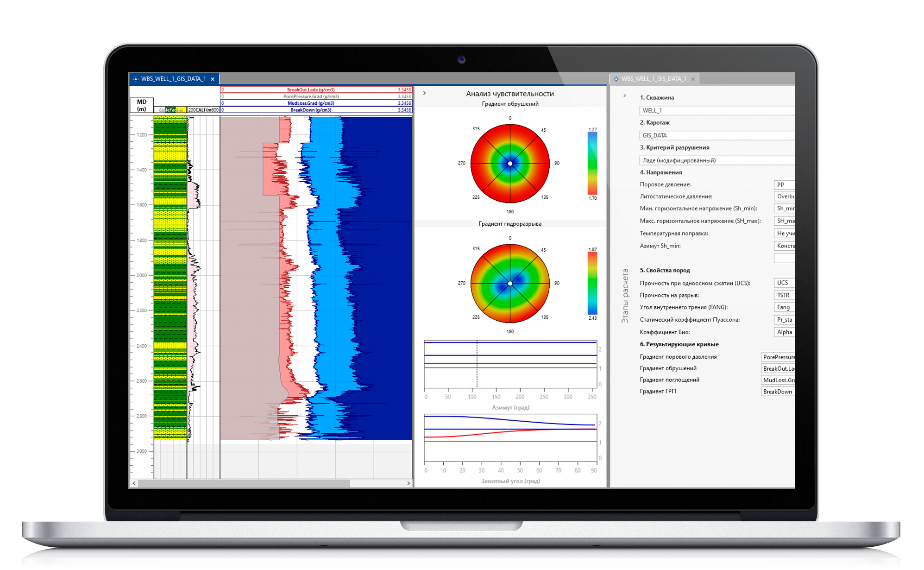Click the 6. Результирующие кривые section heading
Viewport: 924px width, 570px height.
(x=679, y=344)
